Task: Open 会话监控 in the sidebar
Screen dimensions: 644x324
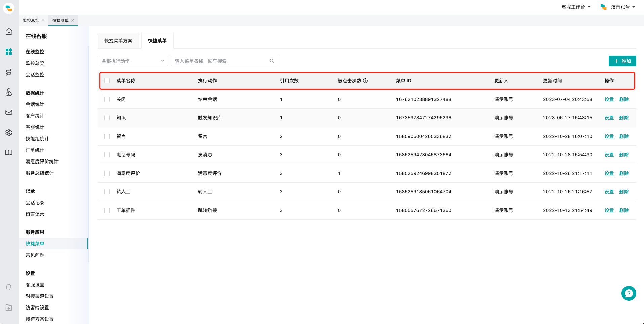Action: coord(35,75)
